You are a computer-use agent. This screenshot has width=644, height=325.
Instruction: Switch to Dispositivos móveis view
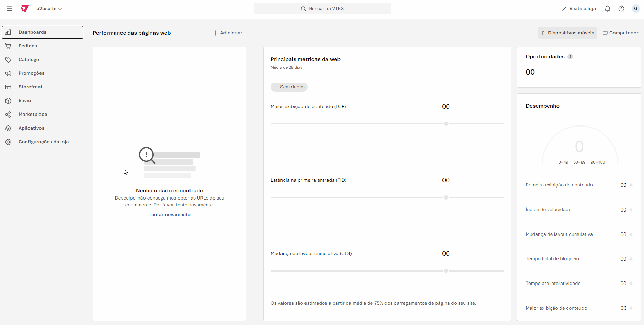[x=567, y=33]
